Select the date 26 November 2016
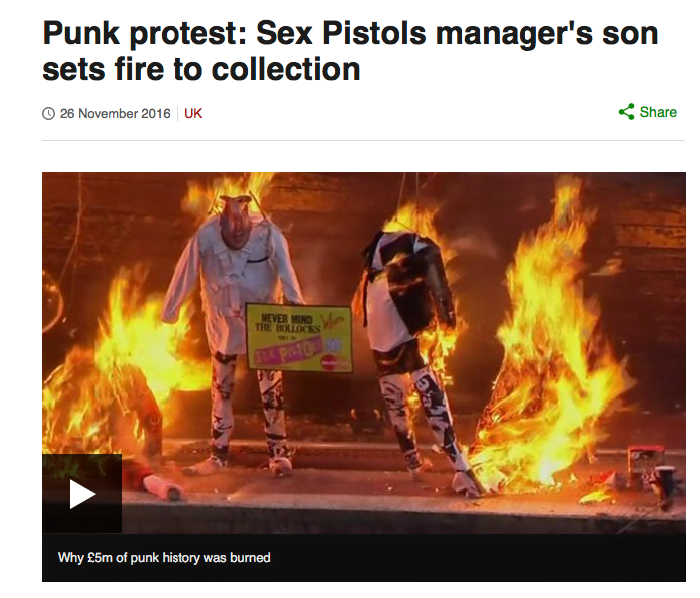 click(x=115, y=114)
